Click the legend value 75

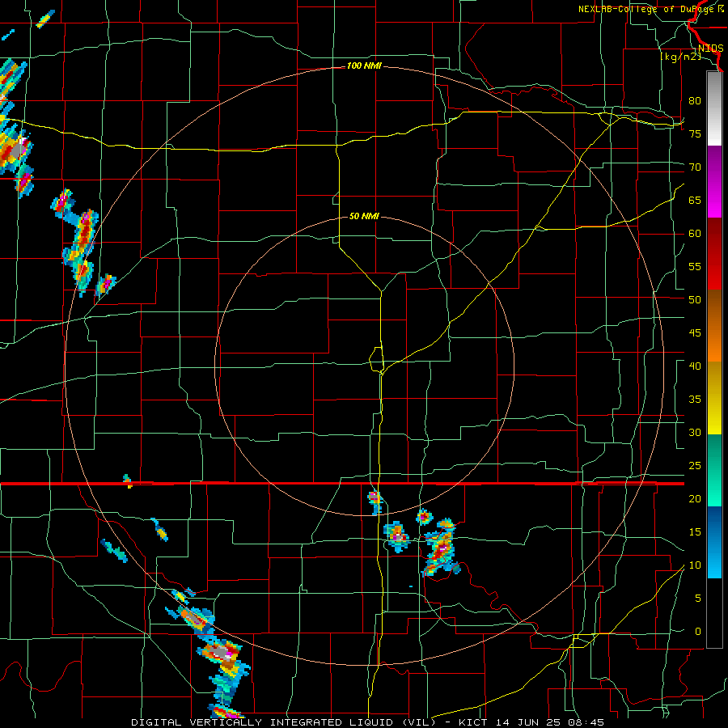tap(695, 133)
